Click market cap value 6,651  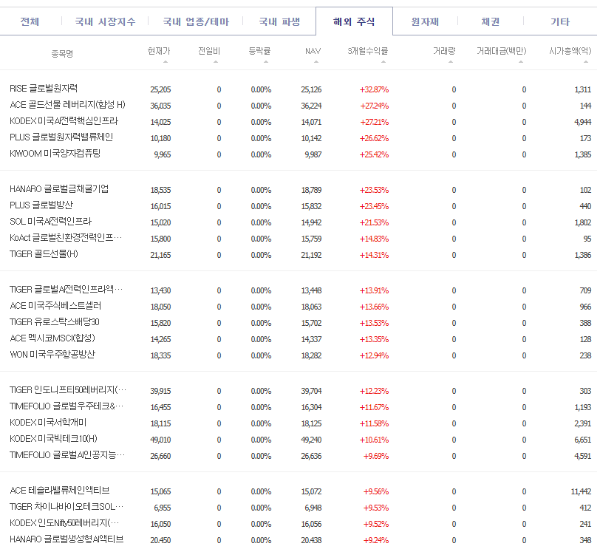(x=583, y=440)
